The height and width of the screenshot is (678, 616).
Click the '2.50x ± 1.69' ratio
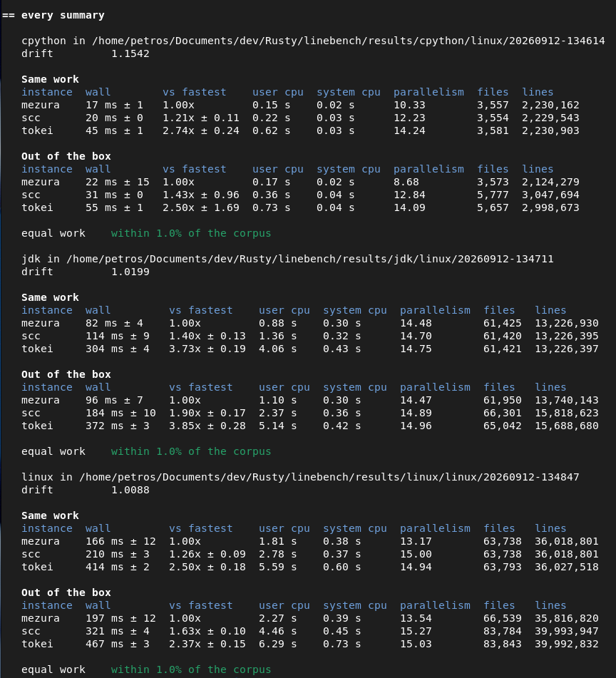coord(200,207)
